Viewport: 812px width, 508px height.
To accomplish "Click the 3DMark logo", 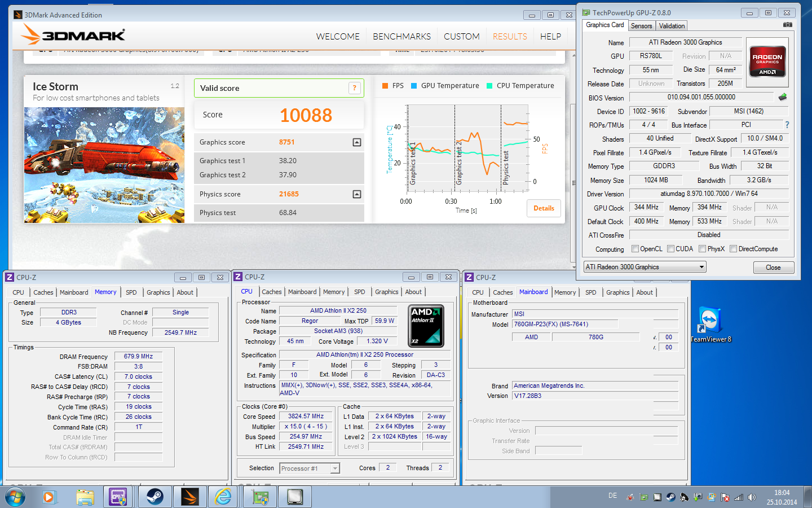I will click(x=73, y=35).
